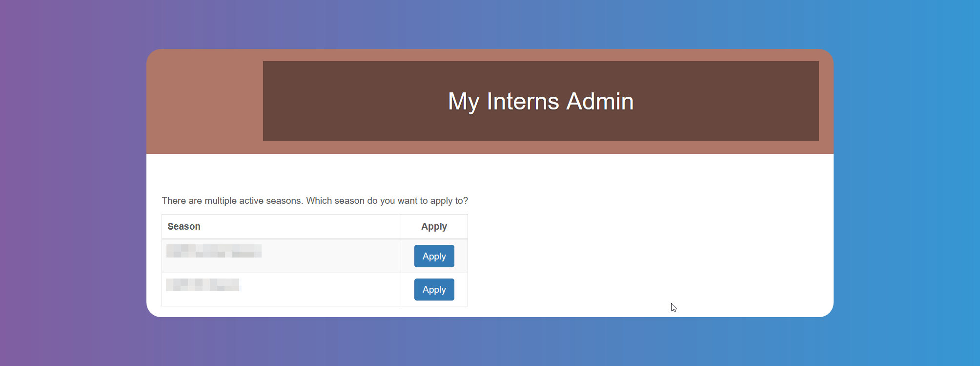Click the empty logo area left of title banner
This screenshot has height=366, width=980.
[205, 101]
